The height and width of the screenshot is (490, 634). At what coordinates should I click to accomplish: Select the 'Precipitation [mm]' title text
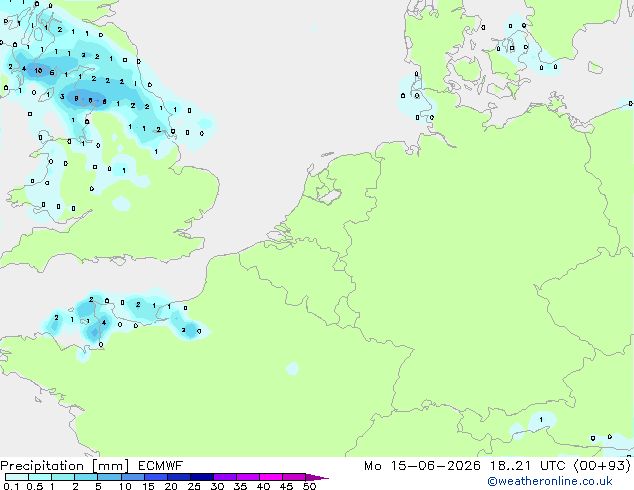click(64, 466)
